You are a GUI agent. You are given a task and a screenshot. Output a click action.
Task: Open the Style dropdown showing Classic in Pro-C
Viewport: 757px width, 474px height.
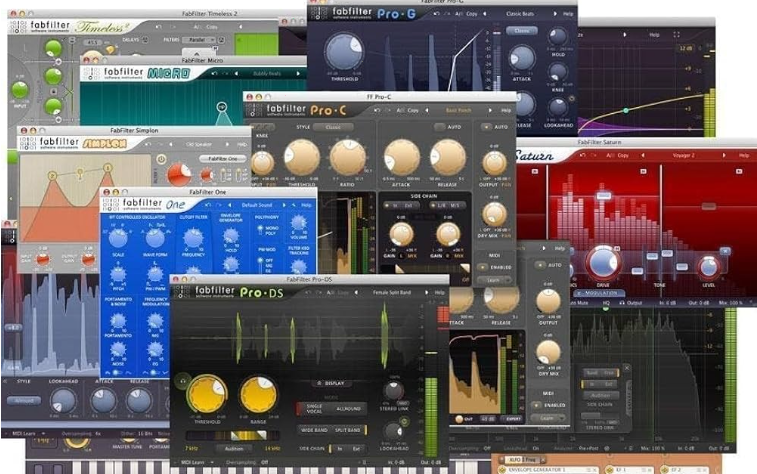click(333, 127)
